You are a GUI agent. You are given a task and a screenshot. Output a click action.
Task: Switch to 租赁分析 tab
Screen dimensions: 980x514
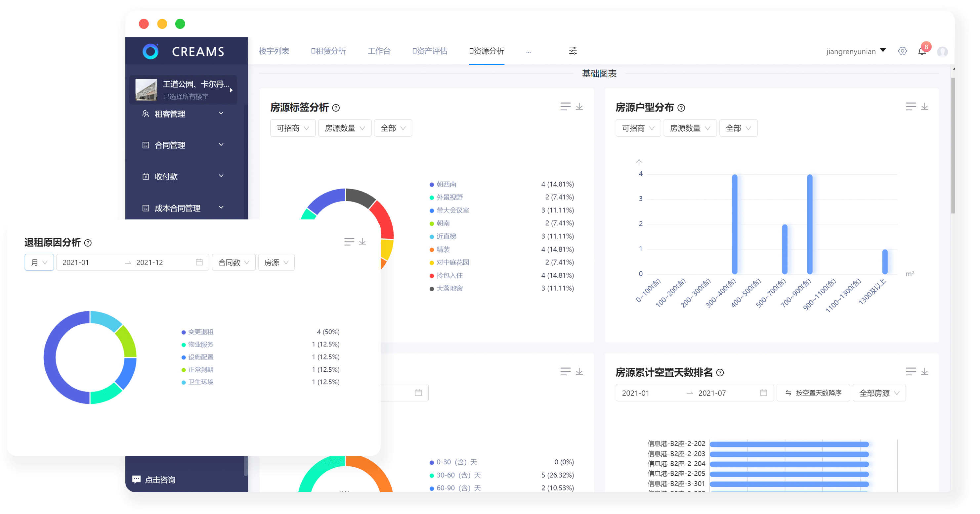[x=328, y=51]
